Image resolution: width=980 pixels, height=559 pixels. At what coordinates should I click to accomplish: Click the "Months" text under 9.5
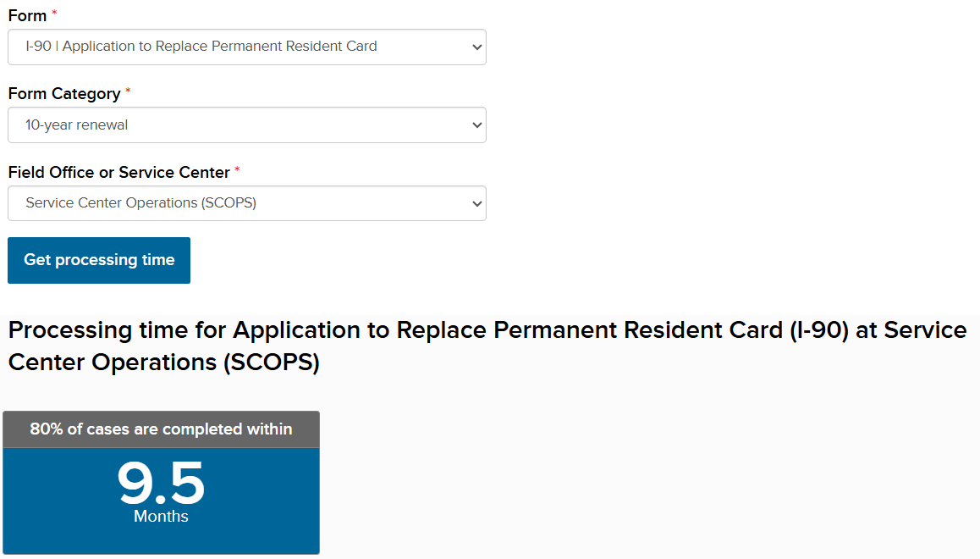pos(161,517)
